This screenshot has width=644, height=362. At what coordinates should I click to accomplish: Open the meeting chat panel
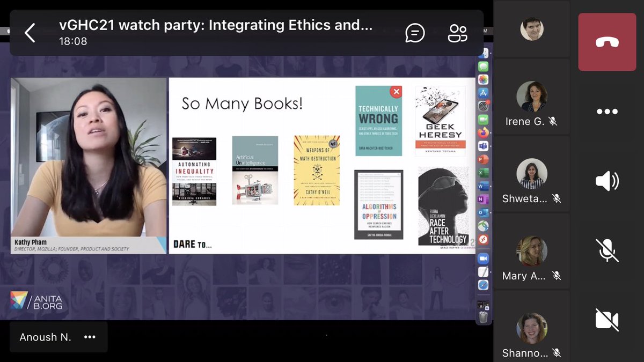414,33
